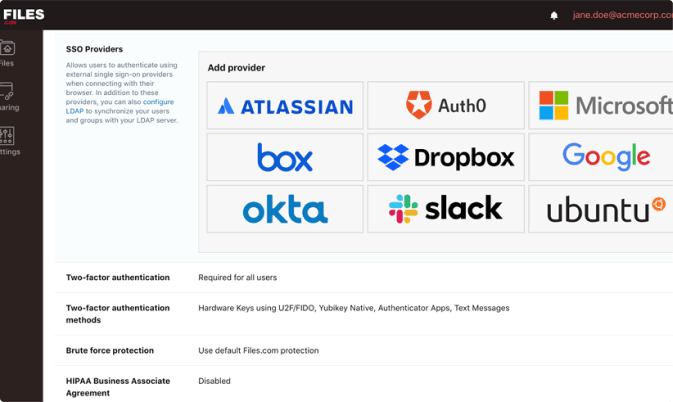Open the Sharing section in sidebar
Viewport: 673px width, 402px height.
tap(9, 97)
